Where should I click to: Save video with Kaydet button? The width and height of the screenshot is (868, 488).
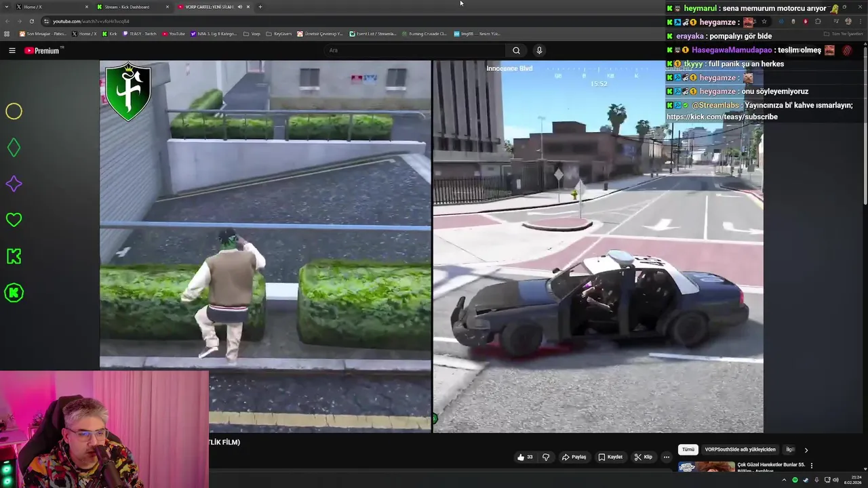click(610, 457)
